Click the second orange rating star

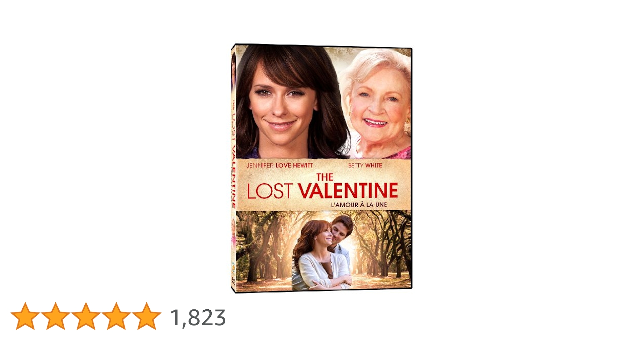pos(56,316)
